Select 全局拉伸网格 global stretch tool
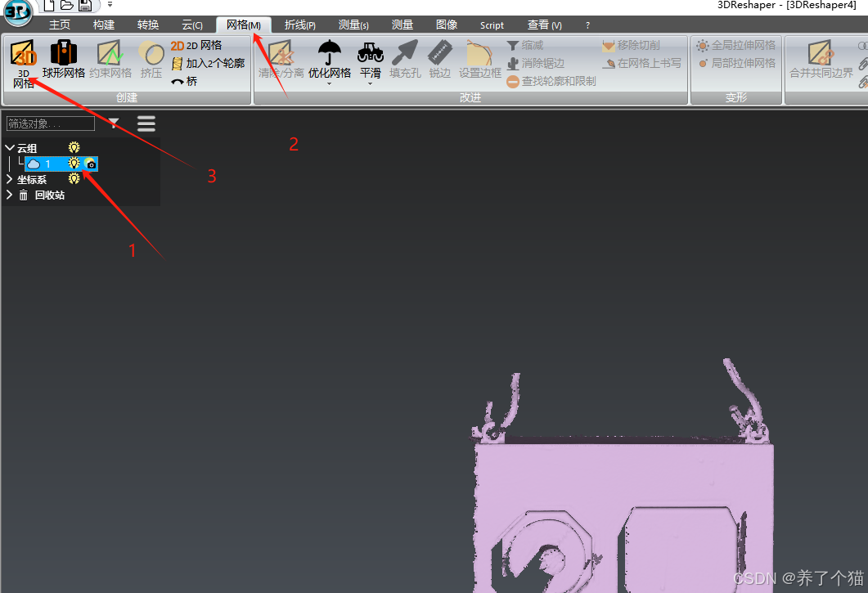868x593 pixels. (736, 46)
